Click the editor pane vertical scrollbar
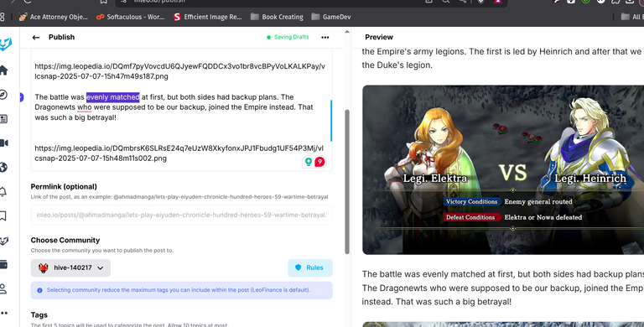Viewport: 644px width, 327px height. point(347,182)
